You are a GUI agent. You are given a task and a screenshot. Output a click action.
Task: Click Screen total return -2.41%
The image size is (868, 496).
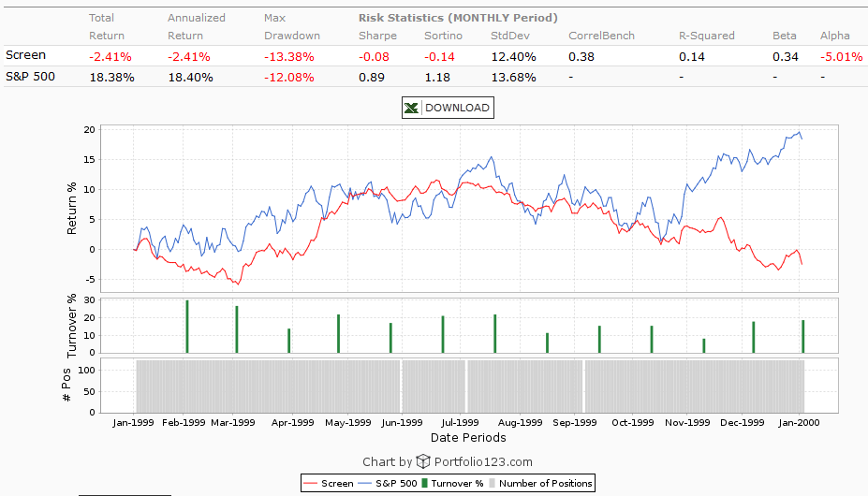pos(110,56)
